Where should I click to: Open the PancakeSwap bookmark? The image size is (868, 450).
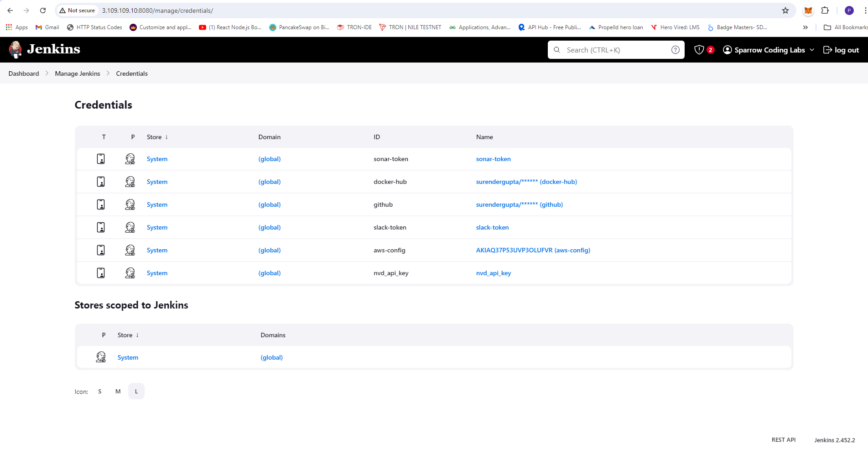299,27
